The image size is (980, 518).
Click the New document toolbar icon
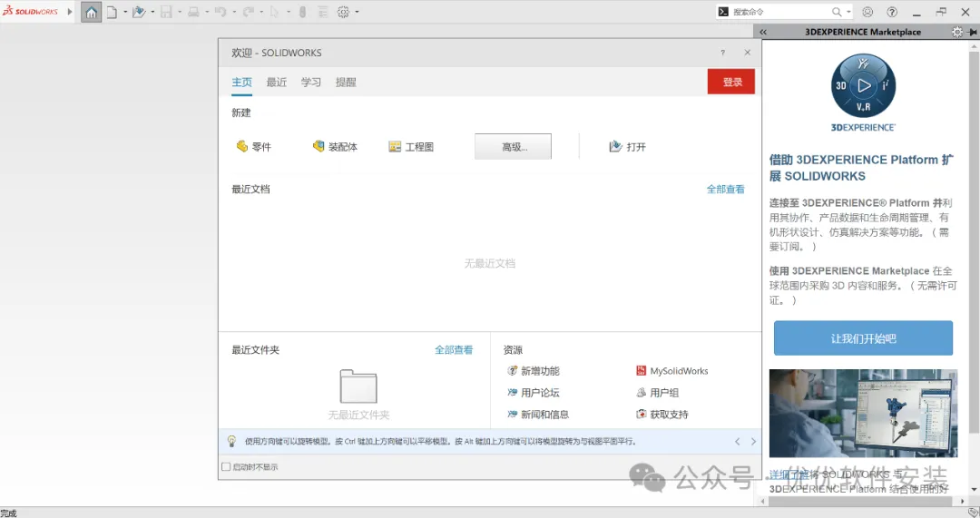tap(112, 13)
